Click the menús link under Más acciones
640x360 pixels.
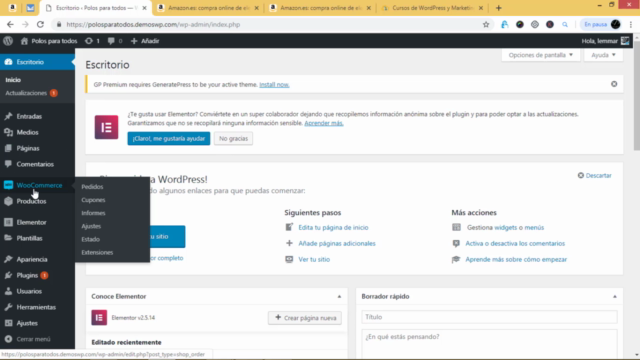coord(534,227)
